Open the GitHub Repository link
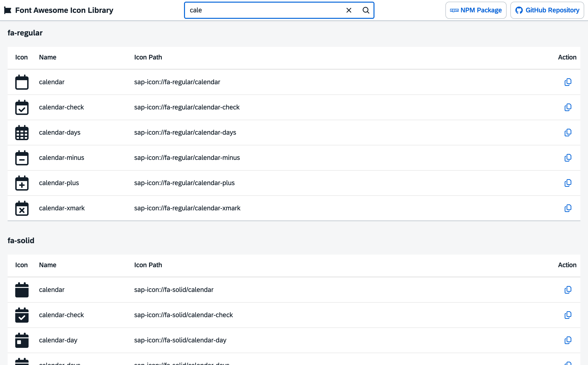Viewport: 588px width, 365px height. tap(547, 10)
